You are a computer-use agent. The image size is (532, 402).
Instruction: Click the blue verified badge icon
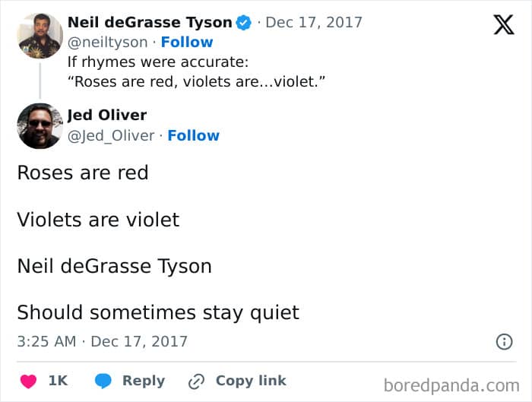click(244, 23)
